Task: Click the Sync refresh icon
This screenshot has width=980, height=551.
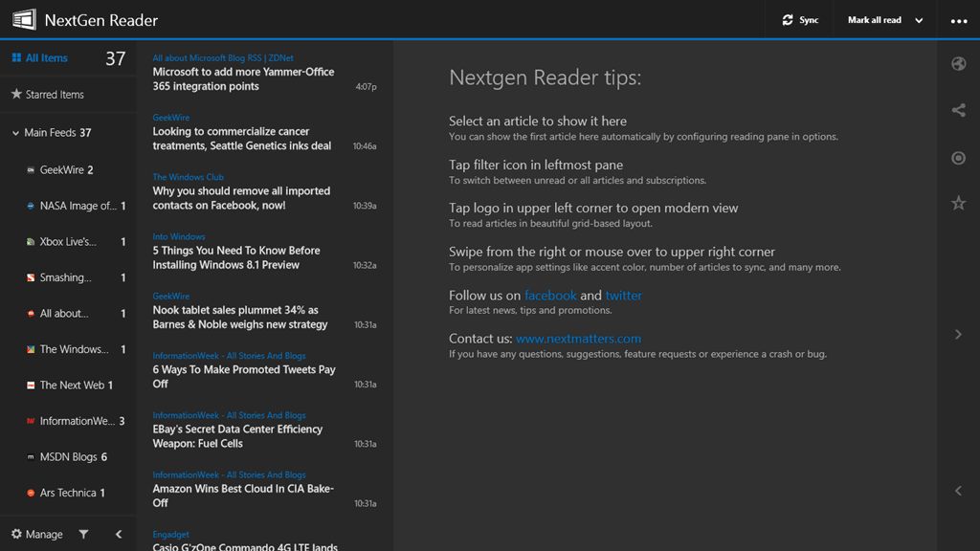Action: tap(788, 20)
